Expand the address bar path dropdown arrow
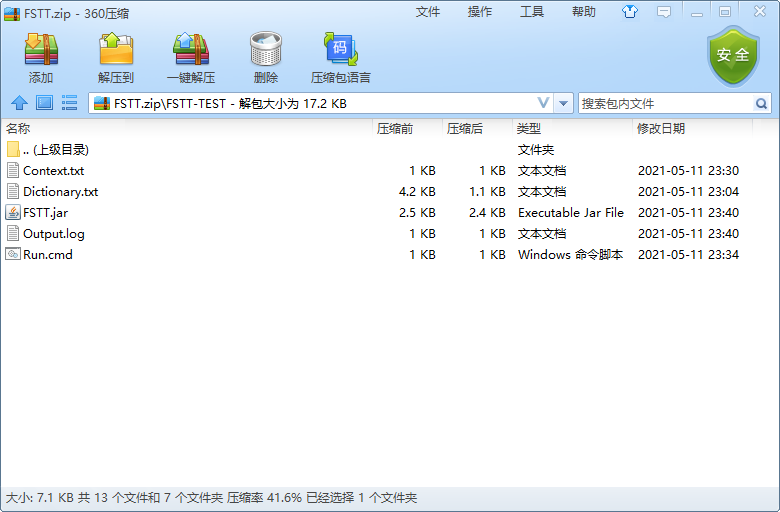Viewport: 780px width, 512px height. click(x=563, y=103)
